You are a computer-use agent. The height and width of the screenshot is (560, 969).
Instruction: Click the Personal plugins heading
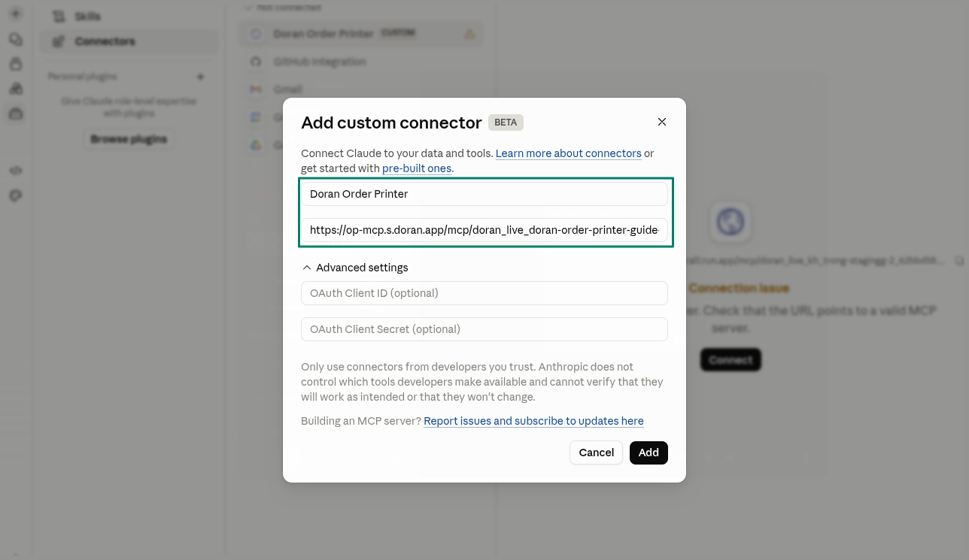[83, 77]
